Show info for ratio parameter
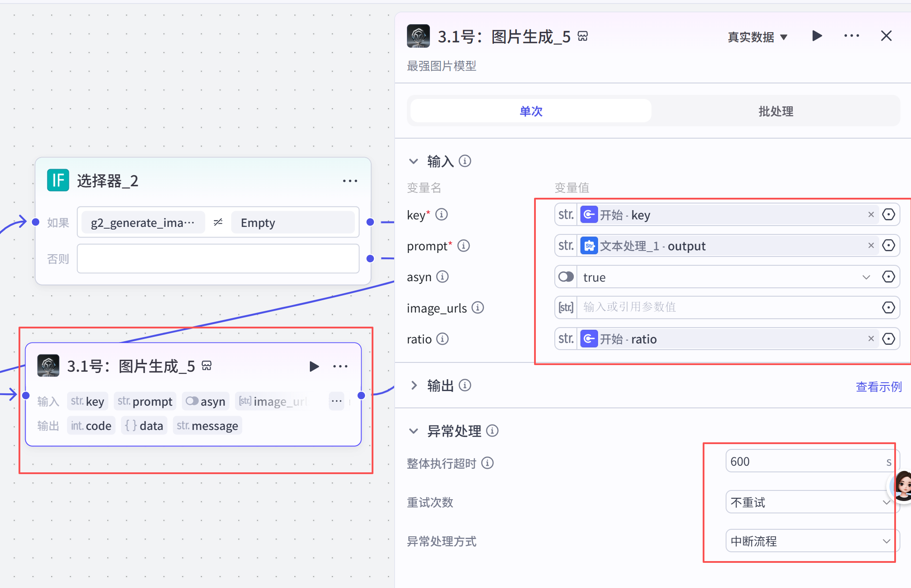This screenshot has width=911, height=588. [442, 339]
